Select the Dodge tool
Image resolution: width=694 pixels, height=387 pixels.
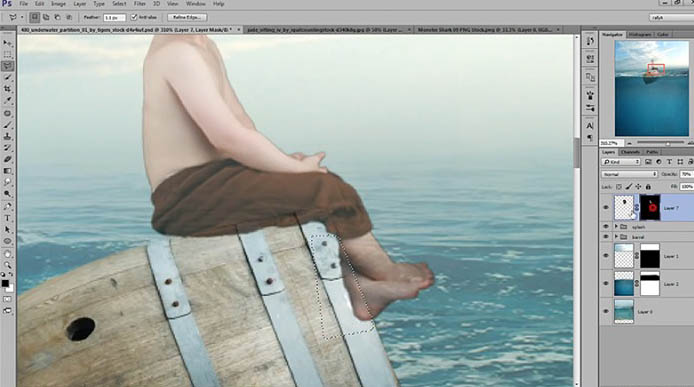[8, 194]
